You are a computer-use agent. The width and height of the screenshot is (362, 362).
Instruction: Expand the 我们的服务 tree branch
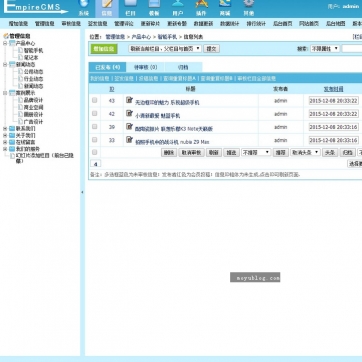tap(5, 149)
